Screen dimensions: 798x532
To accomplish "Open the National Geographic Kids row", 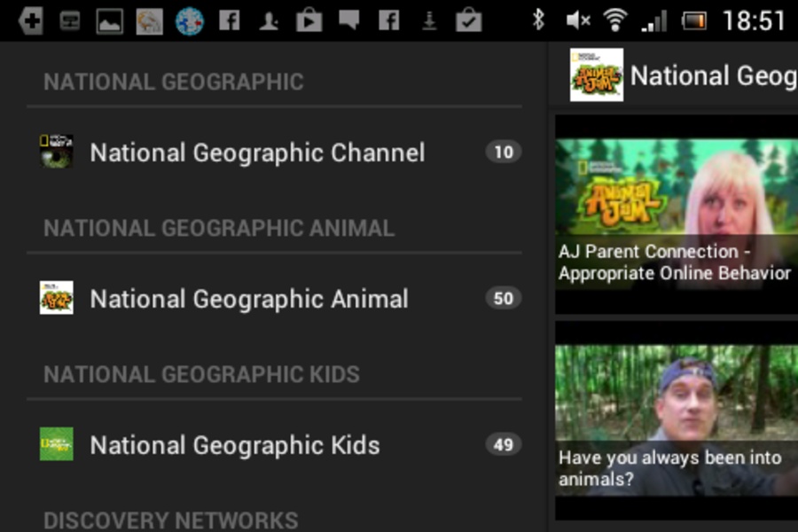I will pos(275,444).
